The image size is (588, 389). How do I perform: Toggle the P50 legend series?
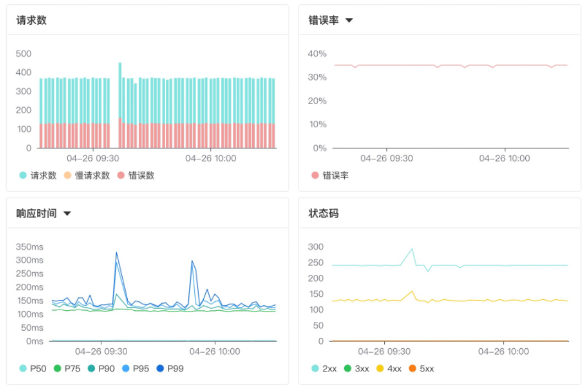(33, 369)
